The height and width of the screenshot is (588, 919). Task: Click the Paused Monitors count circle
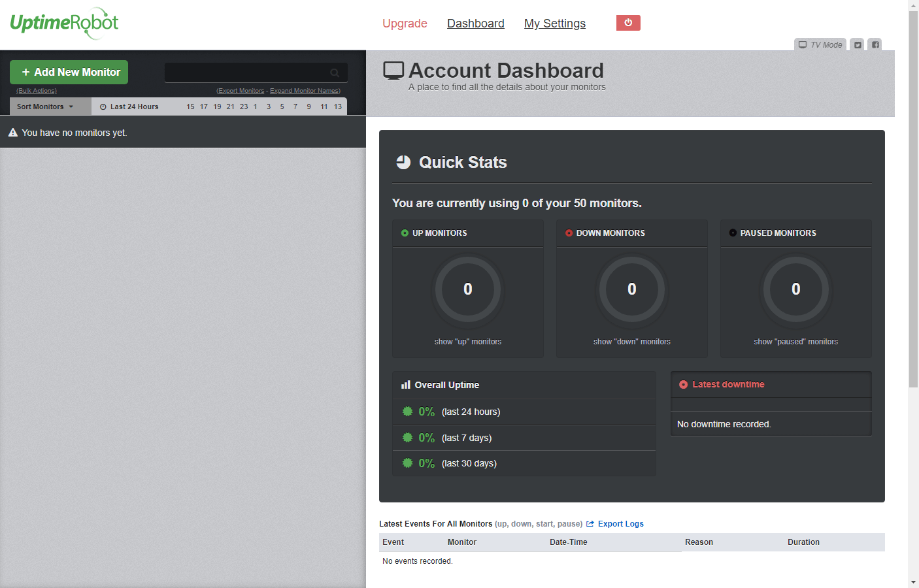[x=796, y=289]
